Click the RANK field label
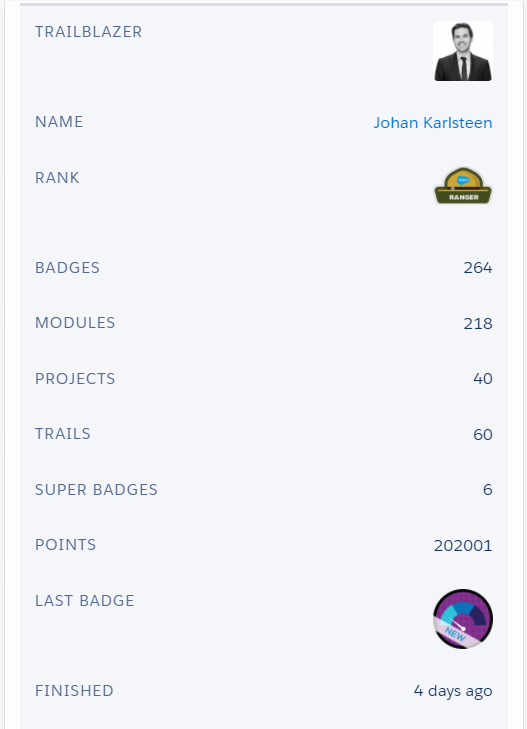The height and width of the screenshot is (729, 527). click(57, 178)
